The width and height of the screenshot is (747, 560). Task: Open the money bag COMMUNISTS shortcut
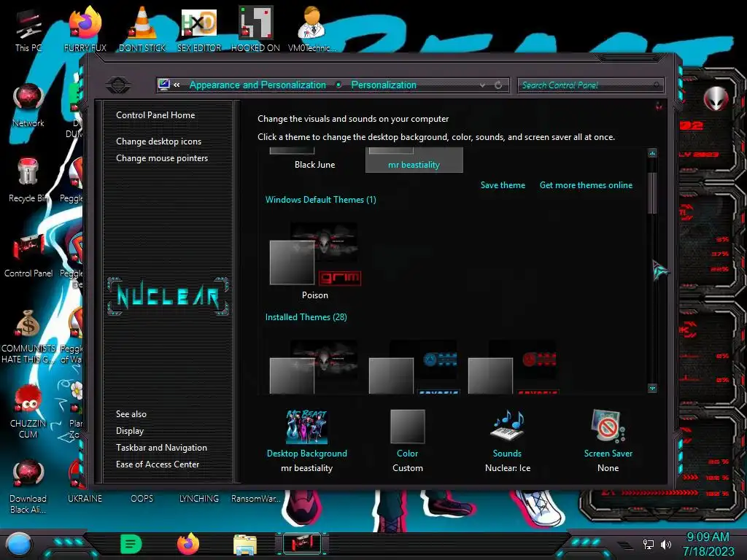point(28,336)
